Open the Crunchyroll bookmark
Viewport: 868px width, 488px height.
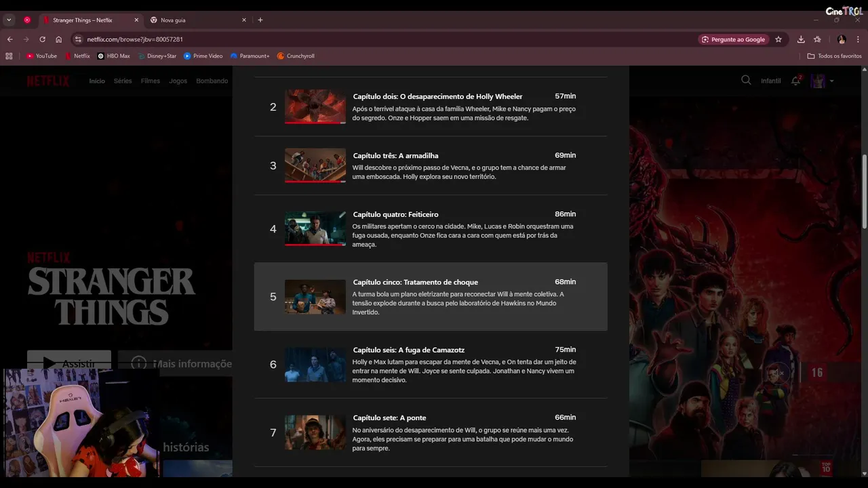296,56
